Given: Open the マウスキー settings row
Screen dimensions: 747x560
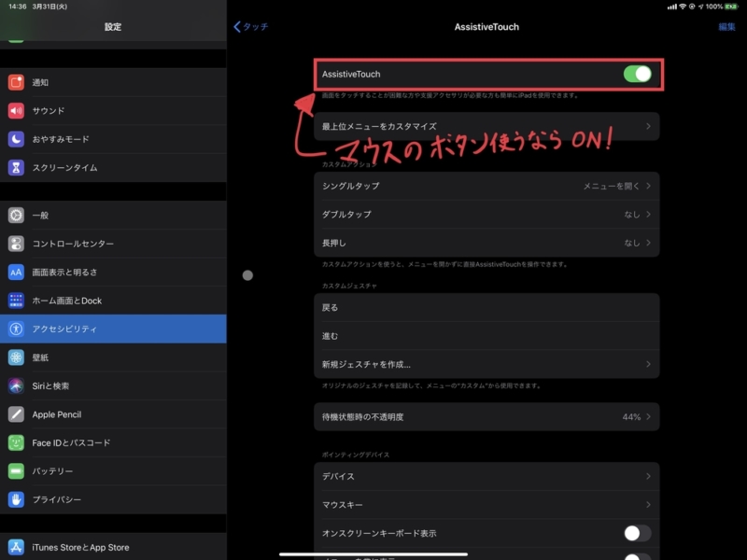Looking at the screenshot, I should coord(486,505).
